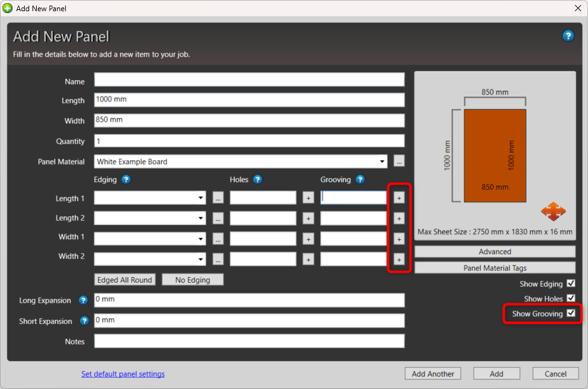The width and height of the screenshot is (588, 389).
Task: Click the Width 1 grooving input field
Action: pyautogui.click(x=354, y=239)
